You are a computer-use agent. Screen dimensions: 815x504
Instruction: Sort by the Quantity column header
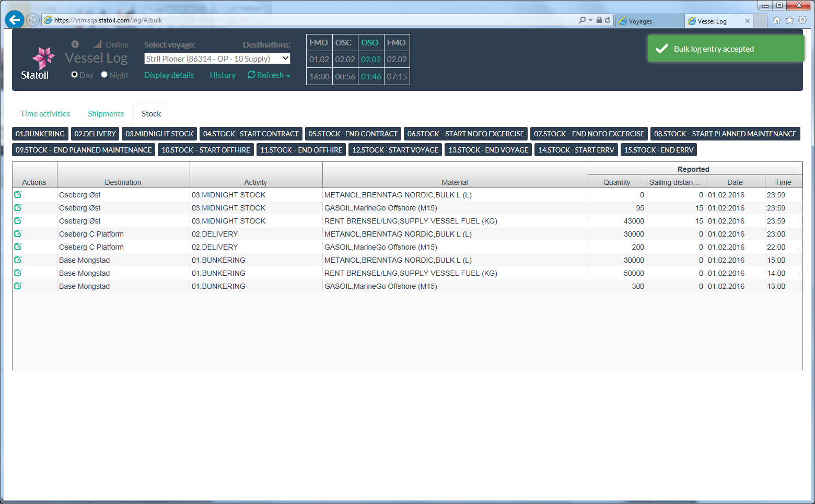click(617, 182)
